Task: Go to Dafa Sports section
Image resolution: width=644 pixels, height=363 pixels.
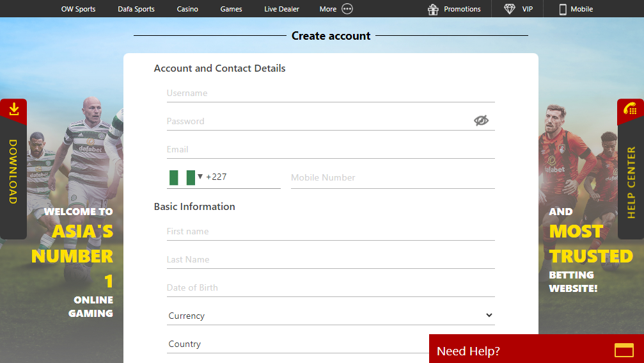Action: (x=136, y=8)
